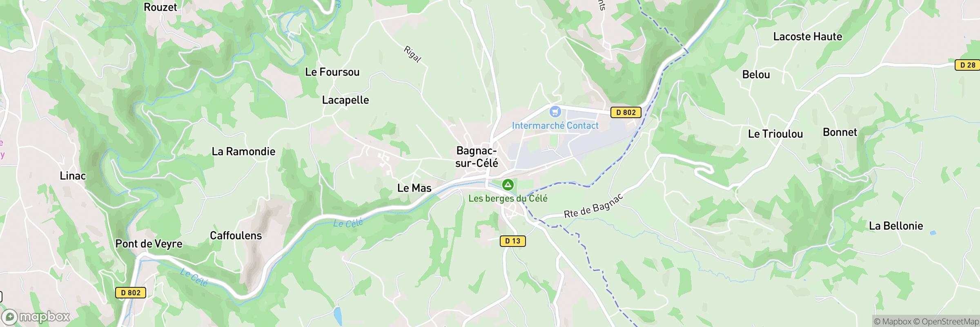Select the Le Trioulou village label
The height and width of the screenshot is (327, 980).
point(775,134)
